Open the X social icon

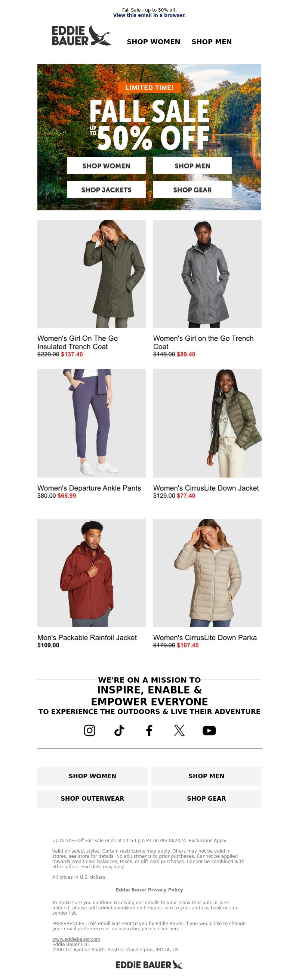click(x=179, y=730)
